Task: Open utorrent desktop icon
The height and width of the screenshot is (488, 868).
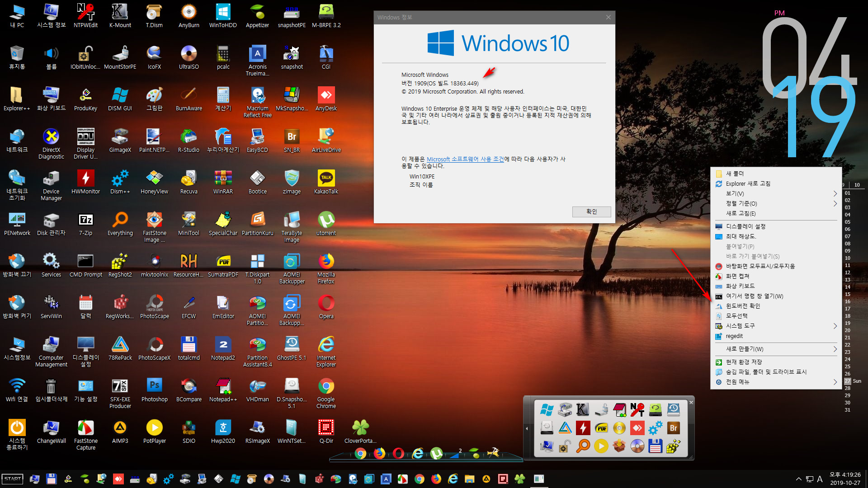Action: pyautogui.click(x=326, y=224)
